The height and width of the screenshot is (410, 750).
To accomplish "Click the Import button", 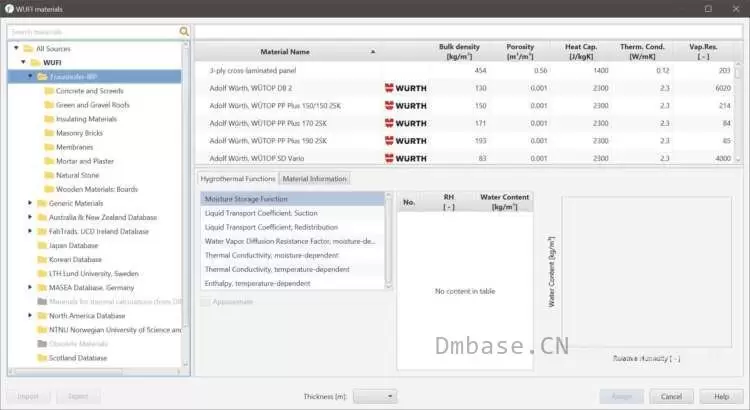I will (x=28, y=396).
